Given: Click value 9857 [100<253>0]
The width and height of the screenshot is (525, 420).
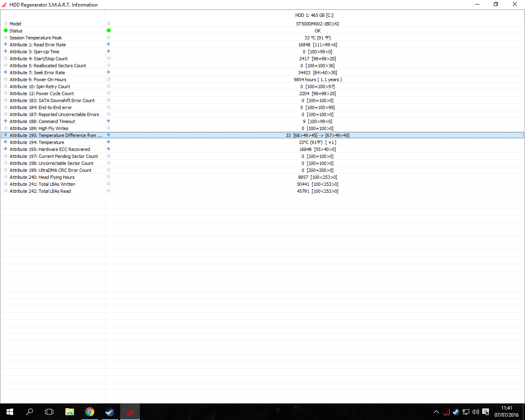Looking at the screenshot, I should click(317, 177).
